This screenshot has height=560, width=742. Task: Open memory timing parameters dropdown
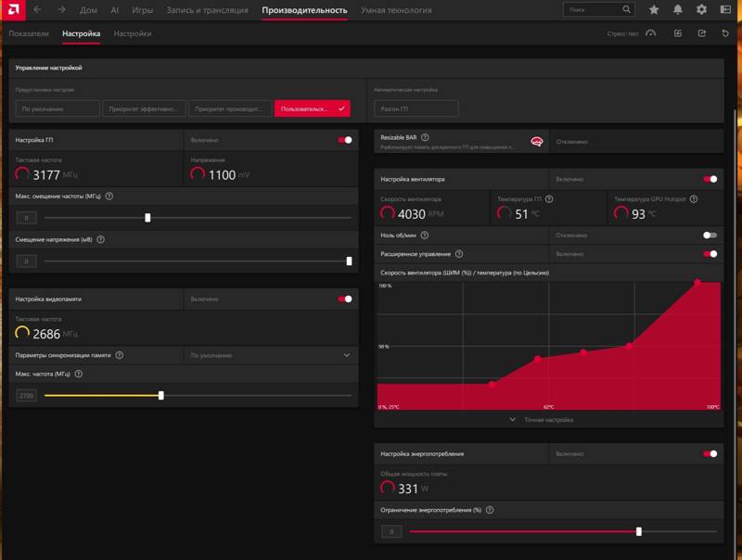[270, 355]
